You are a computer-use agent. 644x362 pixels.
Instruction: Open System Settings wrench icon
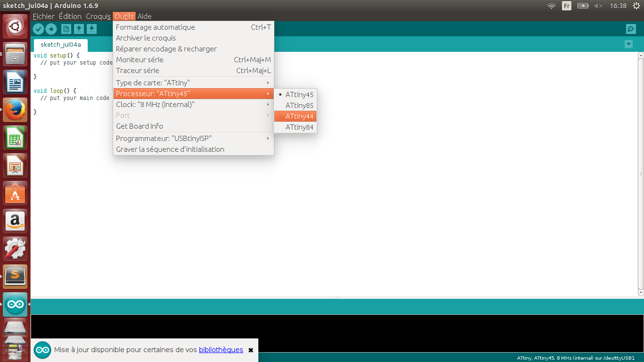(x=16, y=249)
